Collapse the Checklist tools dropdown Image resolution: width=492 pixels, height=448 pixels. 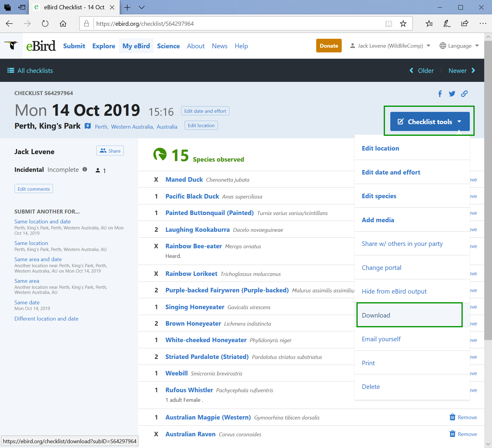click(430, 121)
